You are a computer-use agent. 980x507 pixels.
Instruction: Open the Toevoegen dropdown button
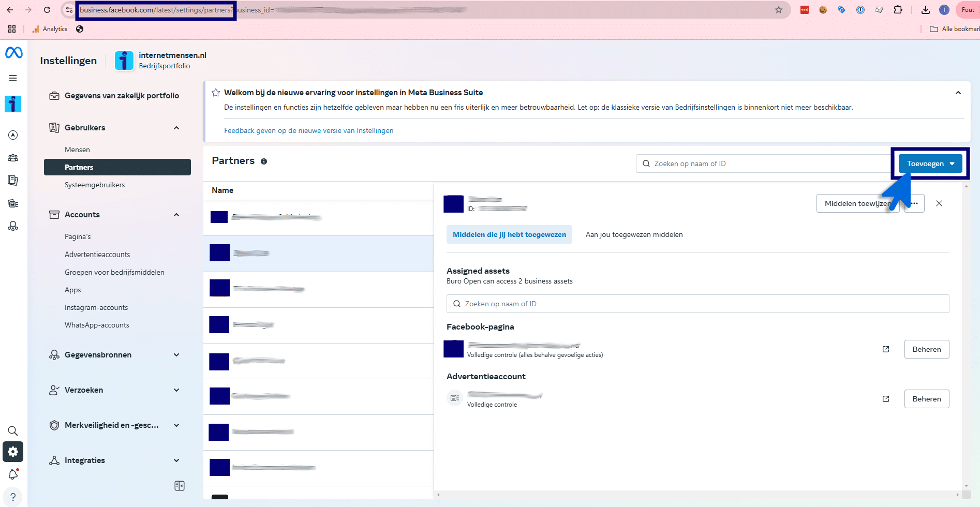930,163
